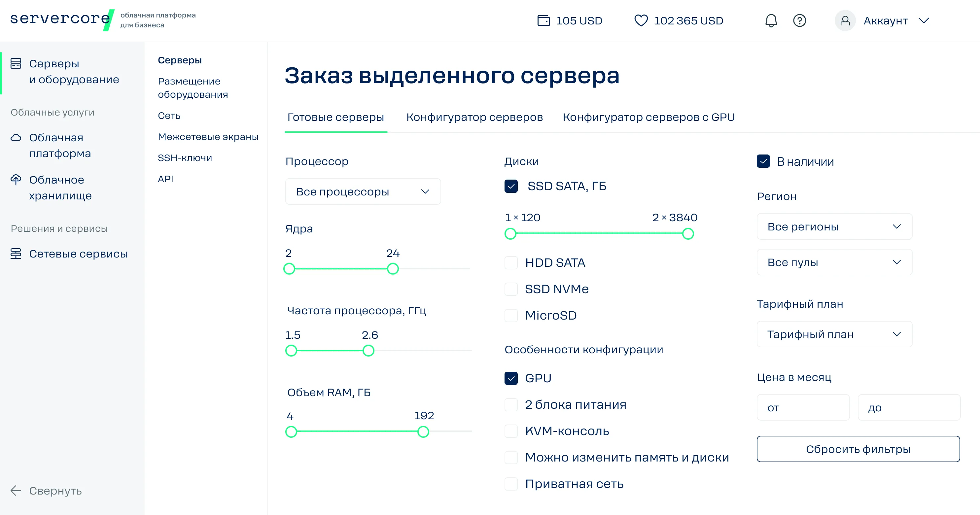This screenshot has width=980, height=515.
Task: Collapse sidebar with Свернуть arrow
Action: click(x=16, y=491)
